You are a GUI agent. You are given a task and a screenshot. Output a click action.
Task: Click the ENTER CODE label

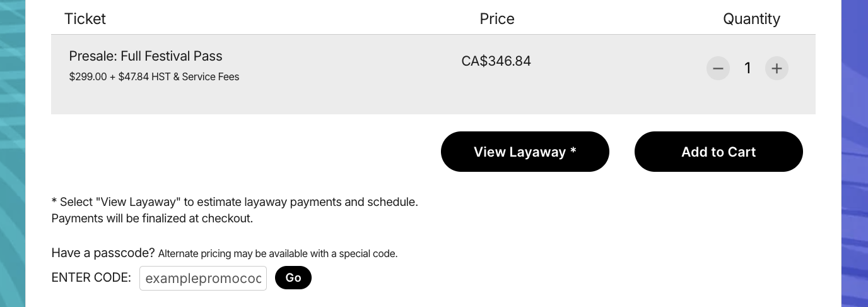coord(91,277)
